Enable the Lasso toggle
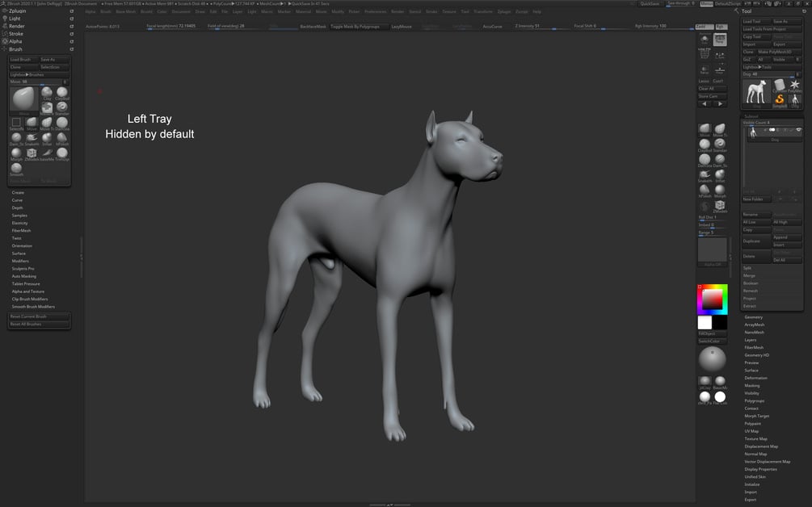The height and width of the screenshot is (507, 812). click(704, 82)
